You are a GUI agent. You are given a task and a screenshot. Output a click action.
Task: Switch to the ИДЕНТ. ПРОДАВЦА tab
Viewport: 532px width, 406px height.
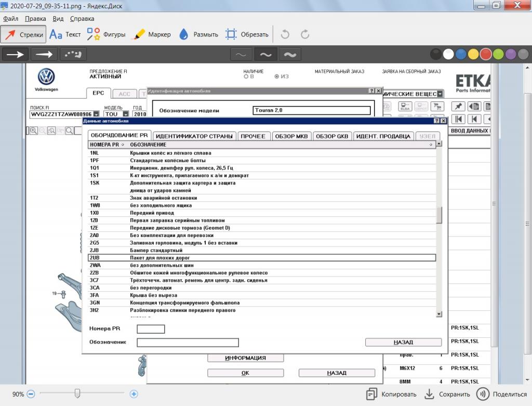tap(383, 136)
